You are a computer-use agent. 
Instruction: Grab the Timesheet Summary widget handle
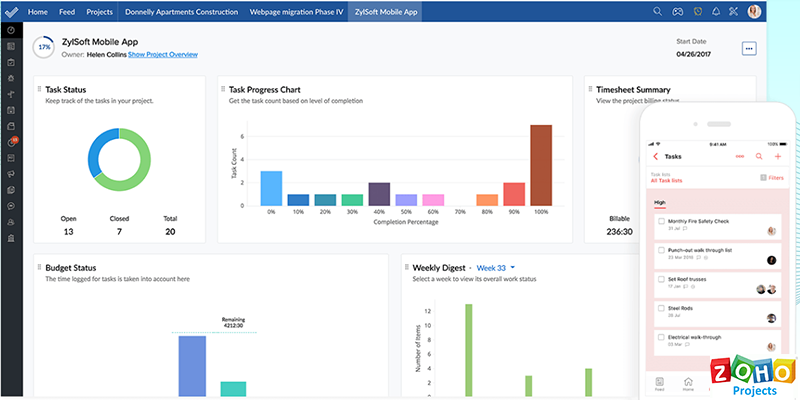click(x=590, y=89)
